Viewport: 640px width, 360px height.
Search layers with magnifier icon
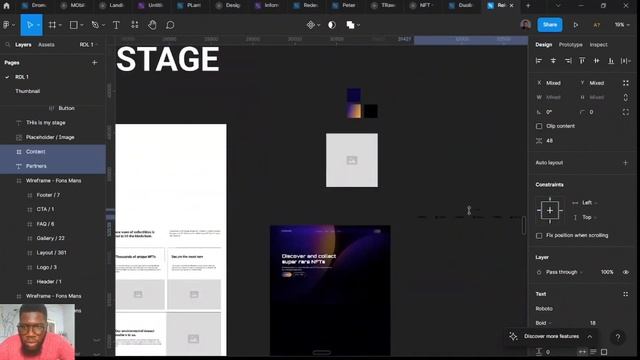point(7,44)
